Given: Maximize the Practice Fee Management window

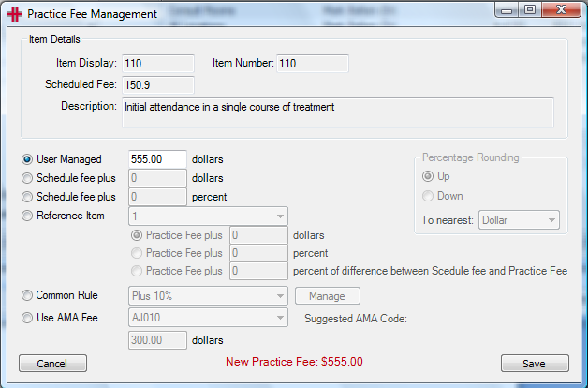Looking at the screenshot, I should tap(530, 9).
